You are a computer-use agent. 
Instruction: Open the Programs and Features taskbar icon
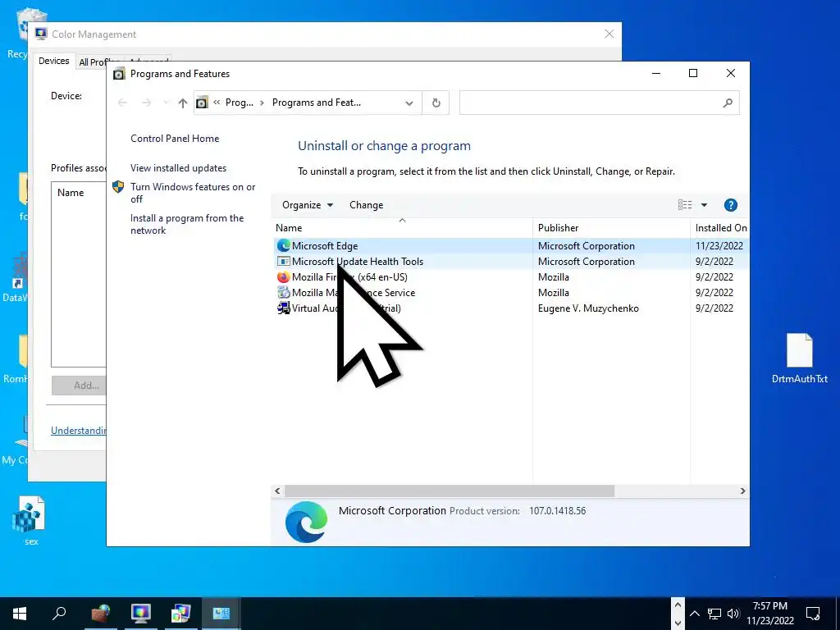point(221,614)
